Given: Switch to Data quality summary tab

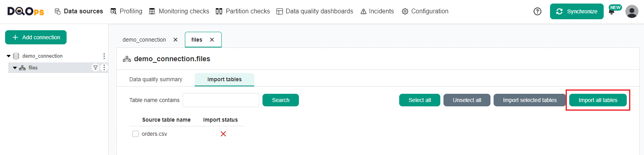Looking at the screenshot, I should [x=156, y=79].
